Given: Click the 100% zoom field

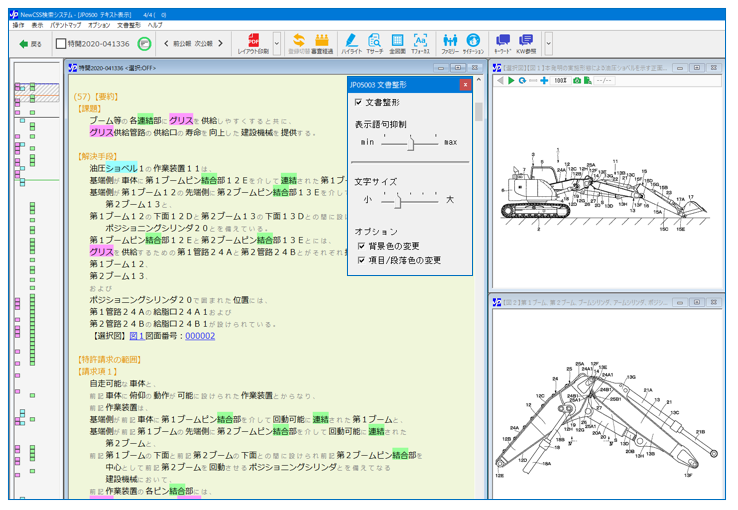Looking at the screenshot, I should coord(560,81).
